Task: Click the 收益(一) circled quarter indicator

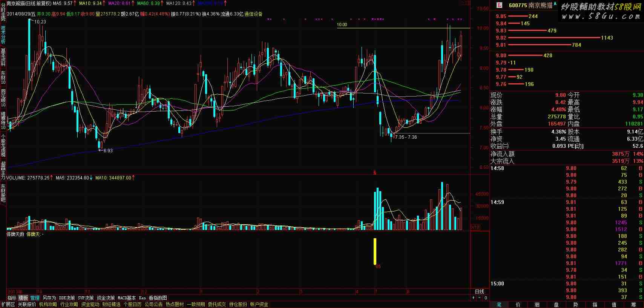Action: pos(499,146)
